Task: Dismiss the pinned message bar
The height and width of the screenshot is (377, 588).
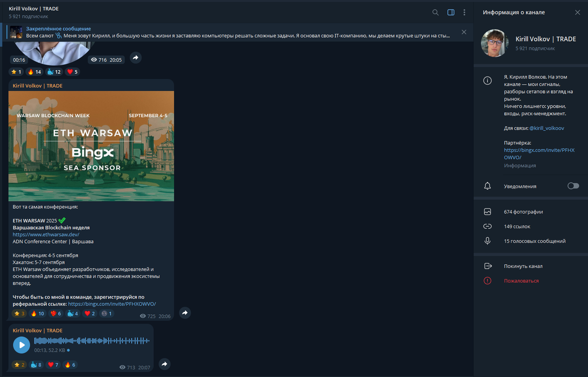Action: [464, 32]
